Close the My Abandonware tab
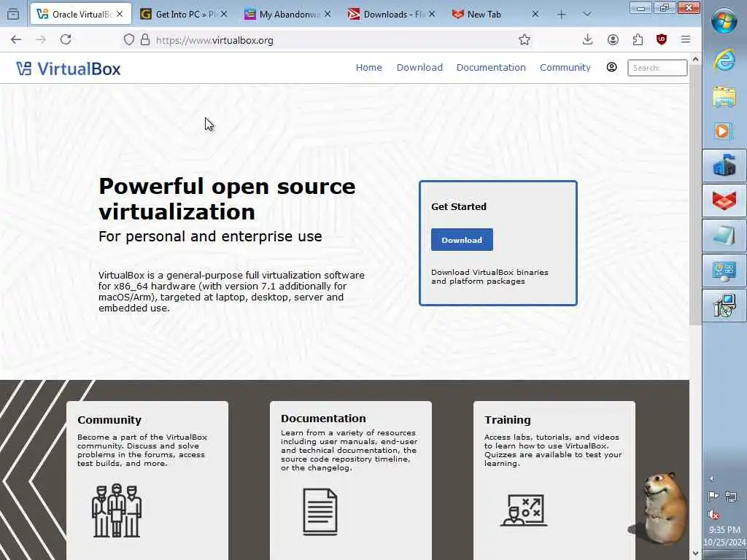This screenshot has height=560, width=747. point(328,15)
